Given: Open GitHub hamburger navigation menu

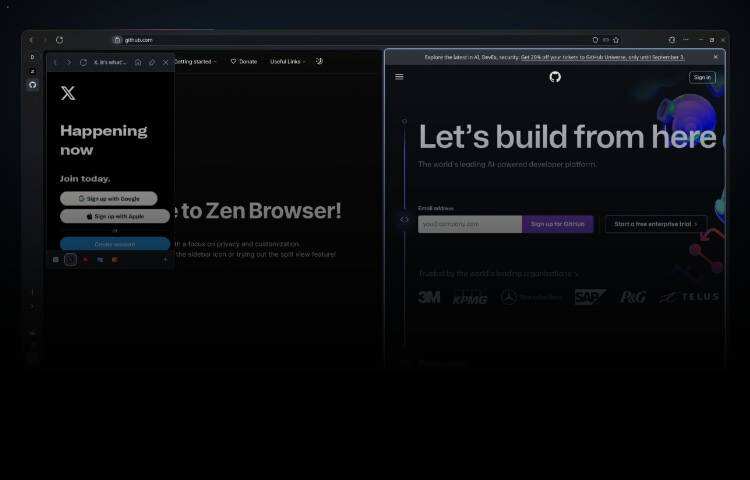Looking at the screenshot, I should tap(400, 77).
